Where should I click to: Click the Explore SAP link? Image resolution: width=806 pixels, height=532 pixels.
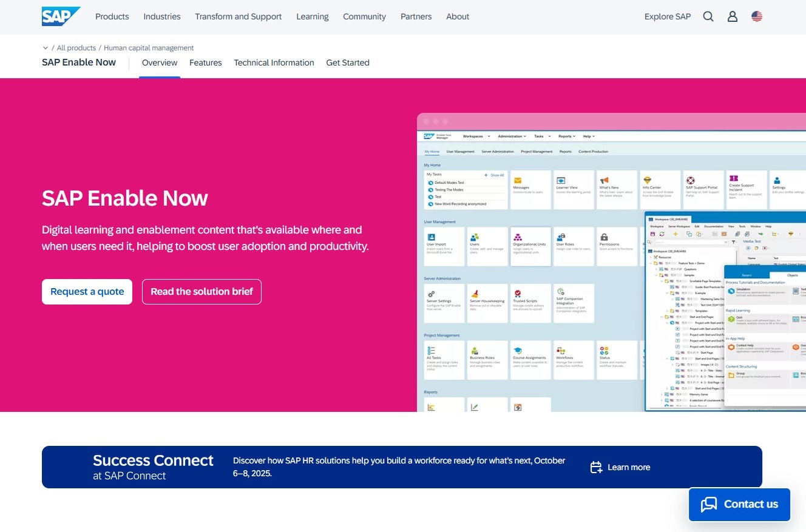click(668, 16)
